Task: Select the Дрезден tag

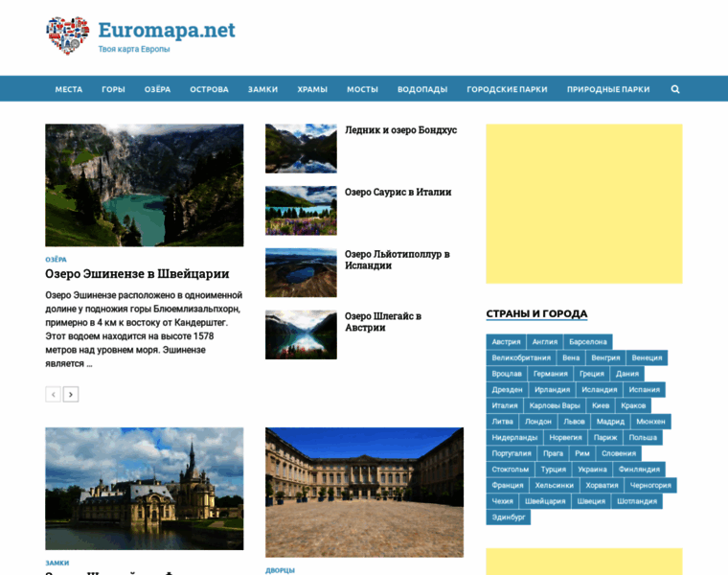Action: [508, 390]
